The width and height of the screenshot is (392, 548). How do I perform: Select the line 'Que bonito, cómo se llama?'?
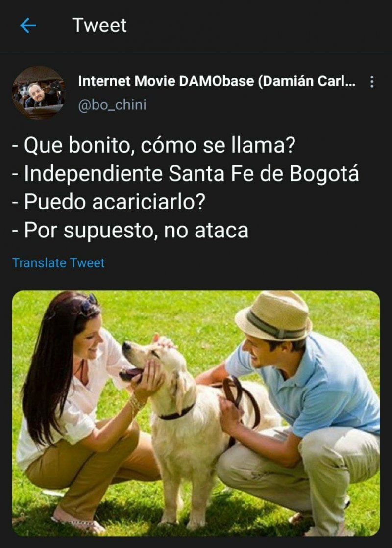(x=154, y=145)
